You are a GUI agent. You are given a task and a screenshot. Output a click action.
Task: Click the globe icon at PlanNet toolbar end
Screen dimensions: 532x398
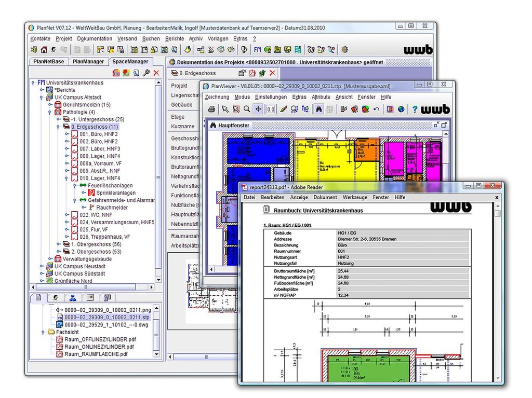pos(345,50)
